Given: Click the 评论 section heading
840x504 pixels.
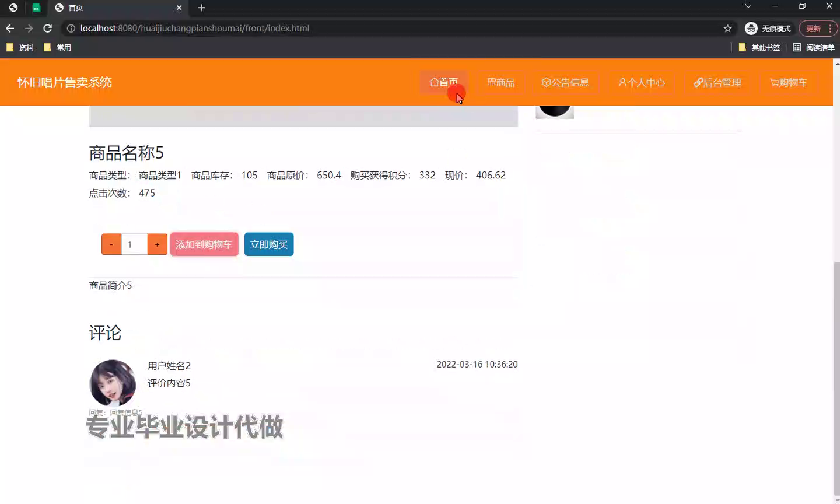Looking at the screenshot, I should point(106,332).
